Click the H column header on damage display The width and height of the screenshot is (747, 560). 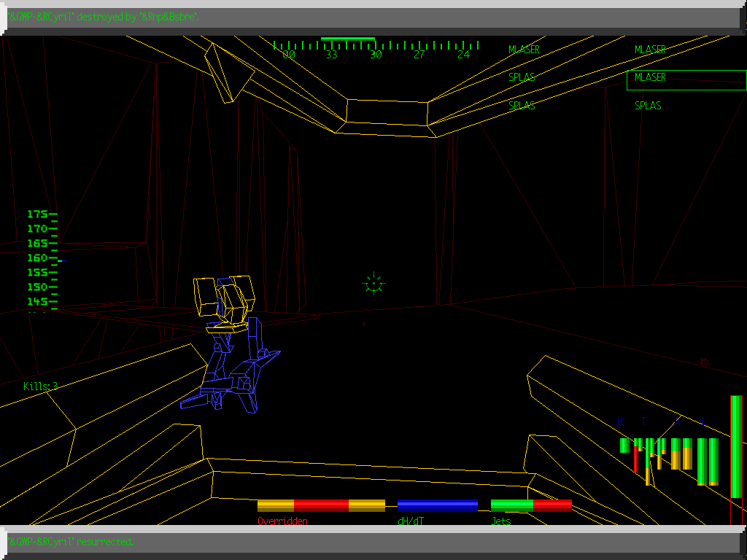point(621,421)
